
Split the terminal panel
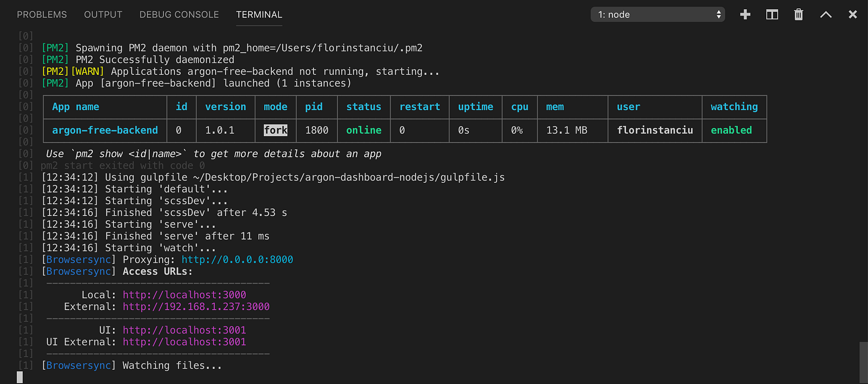[772, 15]
